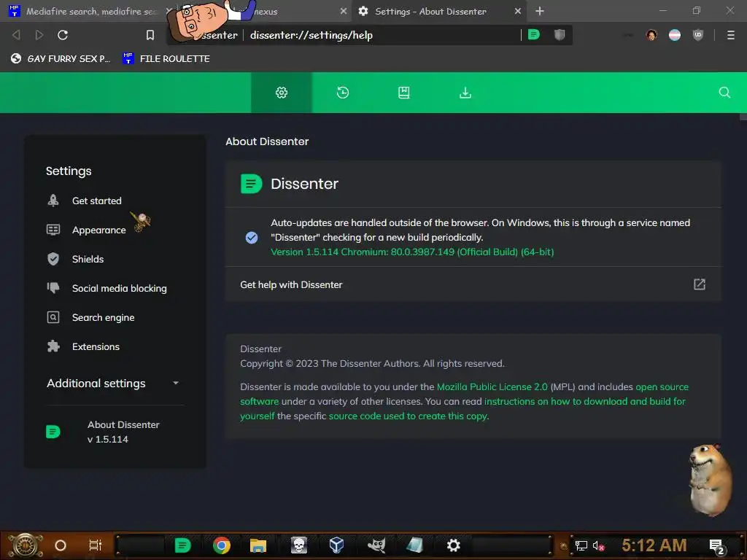Viewport: 747px width, 560px height.
Task: Click the page's vertical scrollbar thumb
Action: coord(743,117)
